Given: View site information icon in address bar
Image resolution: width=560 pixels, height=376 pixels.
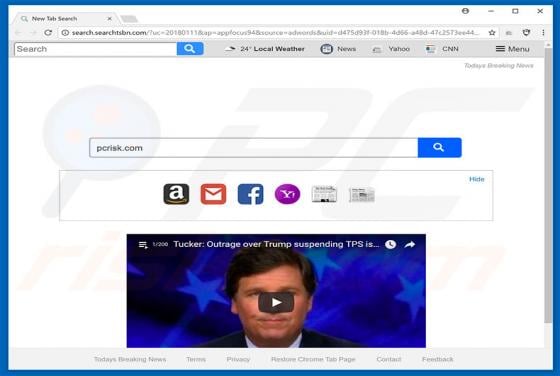Looking at the screenshot, I should 65,32.
